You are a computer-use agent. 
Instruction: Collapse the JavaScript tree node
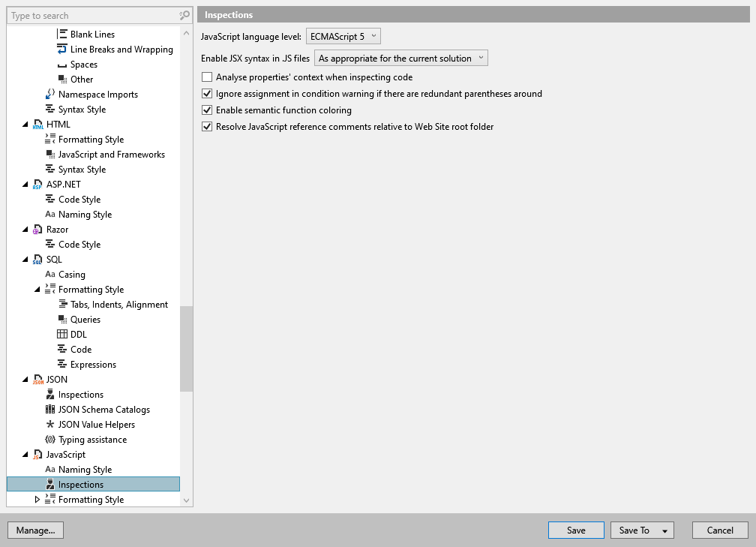pyautogui.click(x=25, y=455)
